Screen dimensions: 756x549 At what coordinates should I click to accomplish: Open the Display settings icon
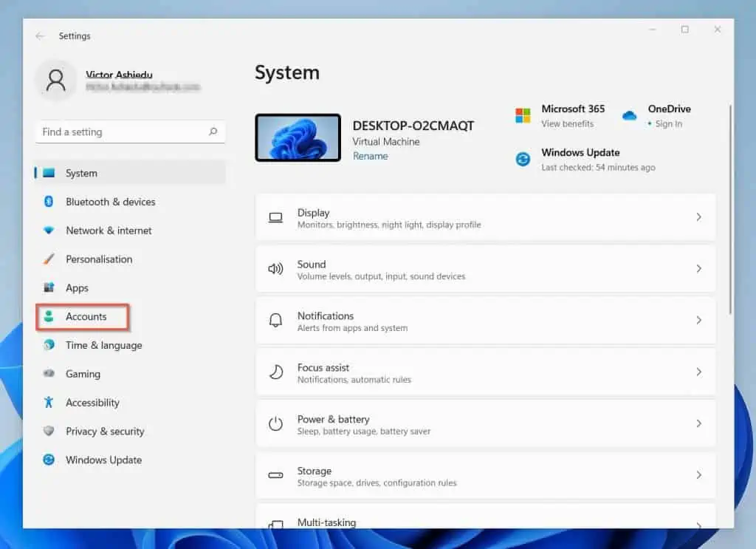276,217
